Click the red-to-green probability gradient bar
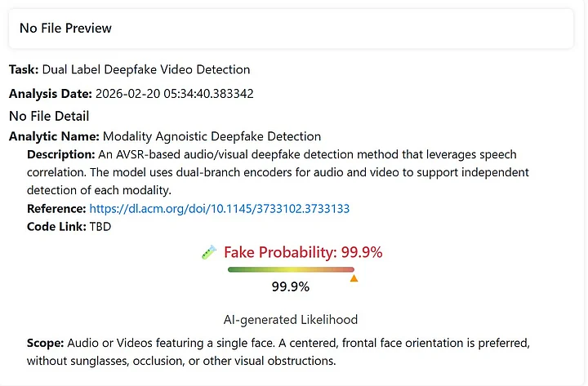This screenshot has height=386, width=588. [290, 269]
